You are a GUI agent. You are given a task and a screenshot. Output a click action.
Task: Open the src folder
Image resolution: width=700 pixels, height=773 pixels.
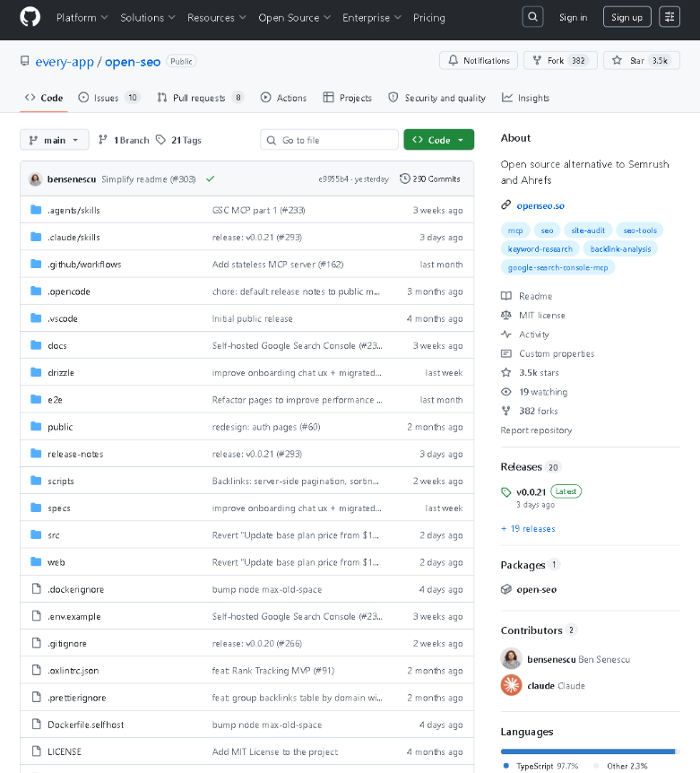(x=53, y=535)
